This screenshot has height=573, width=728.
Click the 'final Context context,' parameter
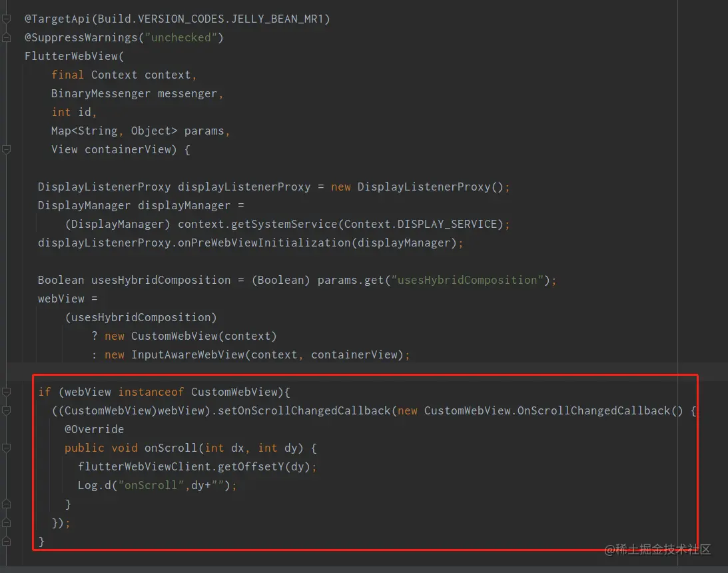(124, 75)
